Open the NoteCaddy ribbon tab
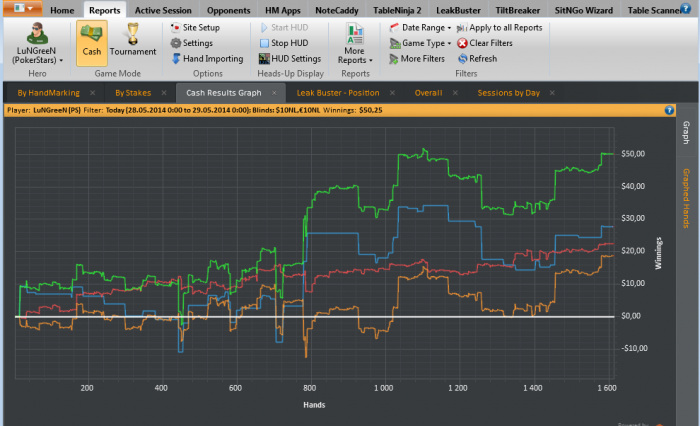700x426 pixels. pyautogui.click(x=337, y=10)
